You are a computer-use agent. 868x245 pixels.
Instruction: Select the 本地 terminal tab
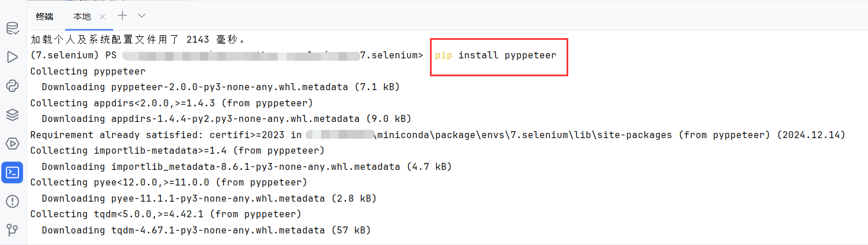coord(82,16)
